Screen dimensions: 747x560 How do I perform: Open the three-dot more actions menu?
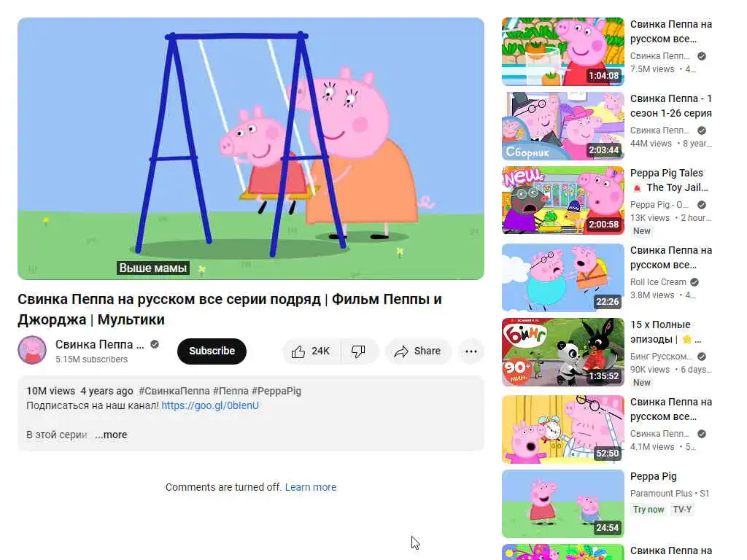pyautogui.click(x=471, y=351)
